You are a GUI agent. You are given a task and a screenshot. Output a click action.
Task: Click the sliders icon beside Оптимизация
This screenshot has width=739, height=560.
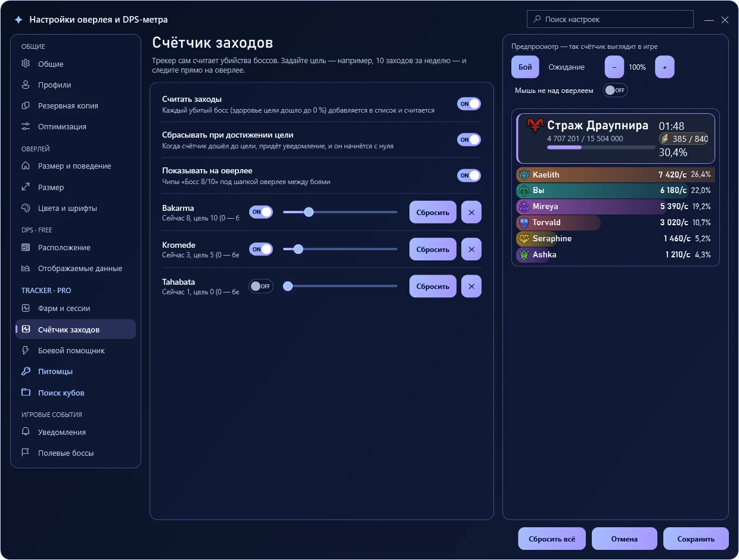tap(26, 126)
